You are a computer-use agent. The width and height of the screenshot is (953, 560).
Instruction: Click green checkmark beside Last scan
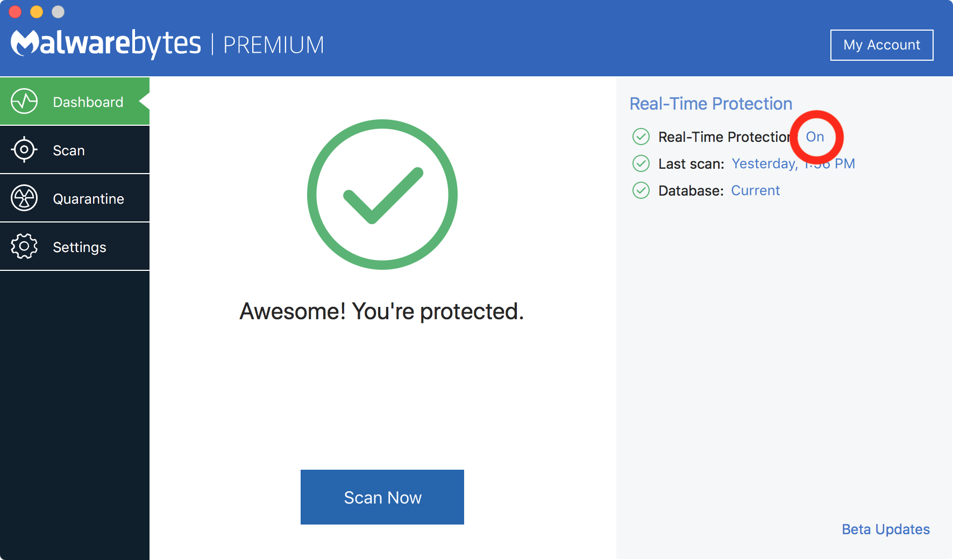[641, 163]
